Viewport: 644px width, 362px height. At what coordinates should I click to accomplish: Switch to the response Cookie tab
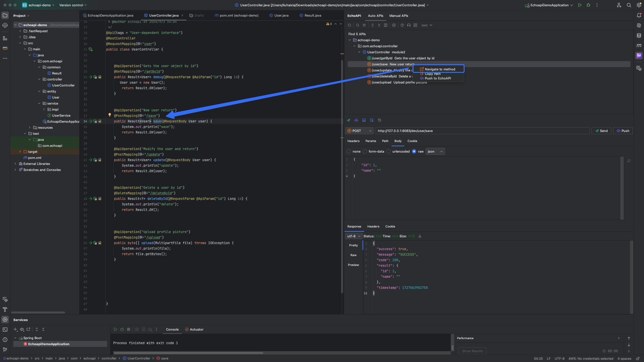[390, 227]
